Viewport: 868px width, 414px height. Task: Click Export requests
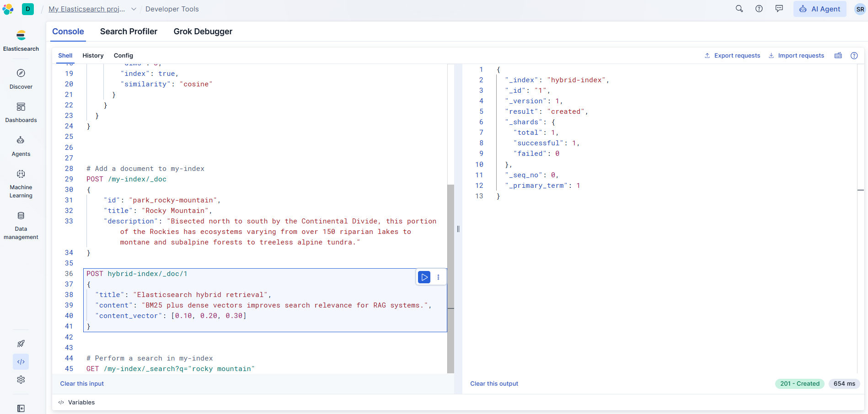click(732, 56)
